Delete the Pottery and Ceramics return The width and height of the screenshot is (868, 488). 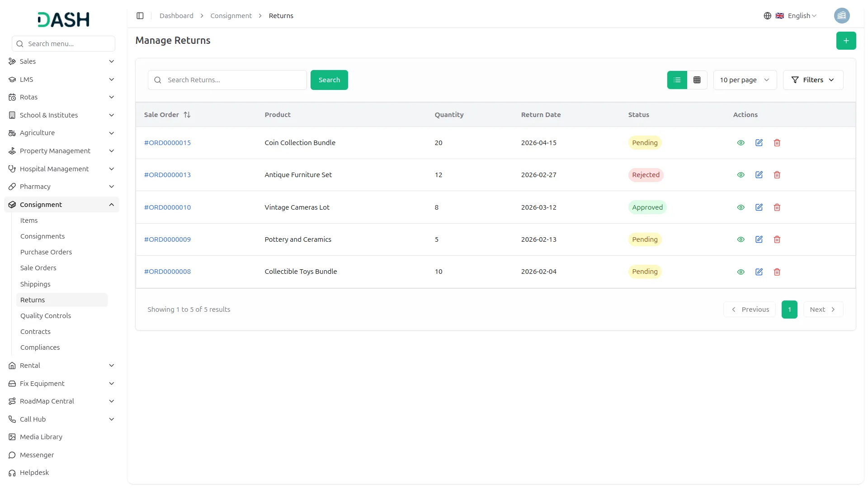tap(777, 239)
